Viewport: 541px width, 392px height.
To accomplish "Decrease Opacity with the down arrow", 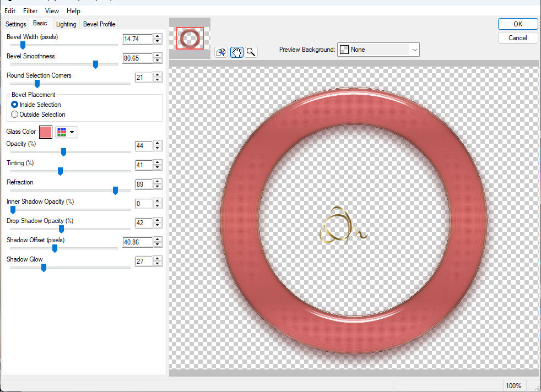I will click(x=158, y=149).
